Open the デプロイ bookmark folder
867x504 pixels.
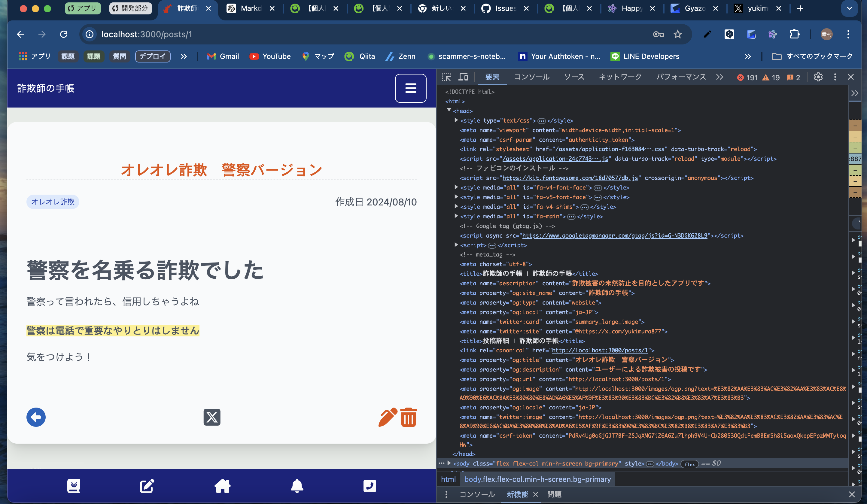[153, 56]
